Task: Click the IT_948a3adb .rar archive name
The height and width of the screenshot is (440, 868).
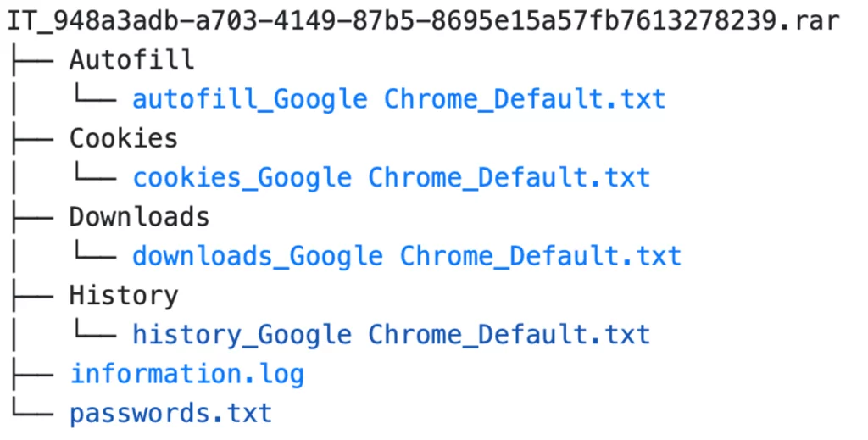Action: coord(424,20)
